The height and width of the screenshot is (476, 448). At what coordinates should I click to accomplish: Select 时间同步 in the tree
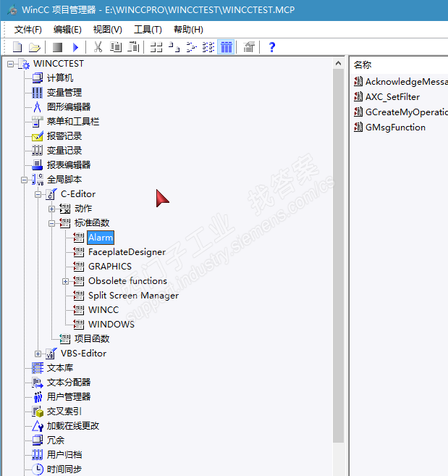coord(64,469)
